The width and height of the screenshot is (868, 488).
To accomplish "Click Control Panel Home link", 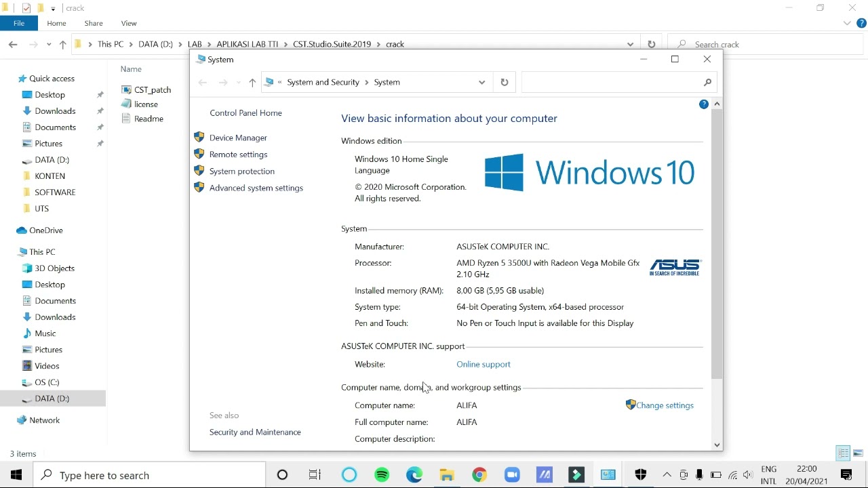I will click(x=245, y=113).
